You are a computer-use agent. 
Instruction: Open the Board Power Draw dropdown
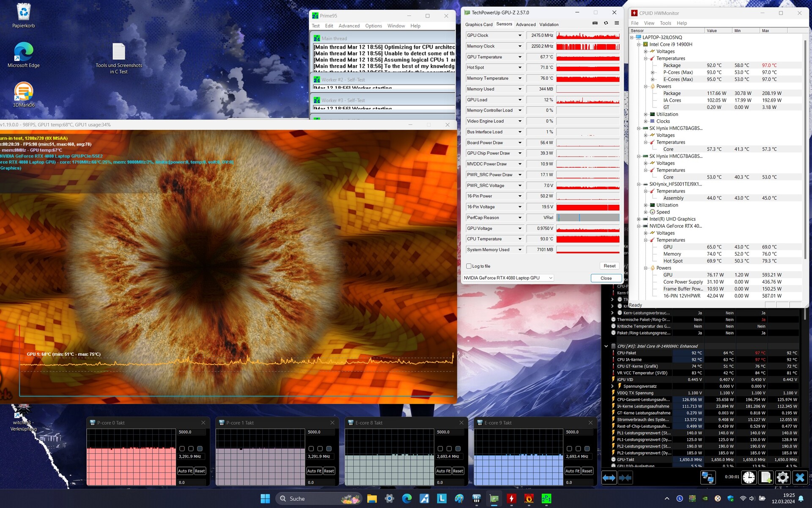[520, 143]
